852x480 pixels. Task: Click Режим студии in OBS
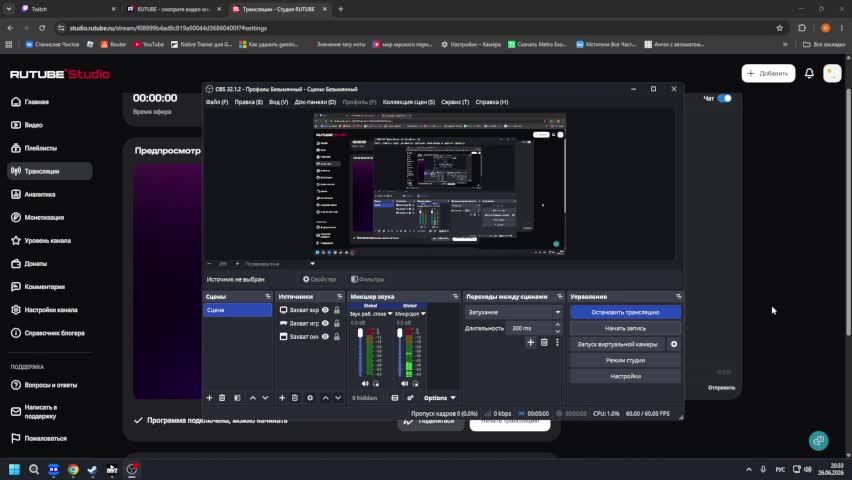tap(625, 360)
